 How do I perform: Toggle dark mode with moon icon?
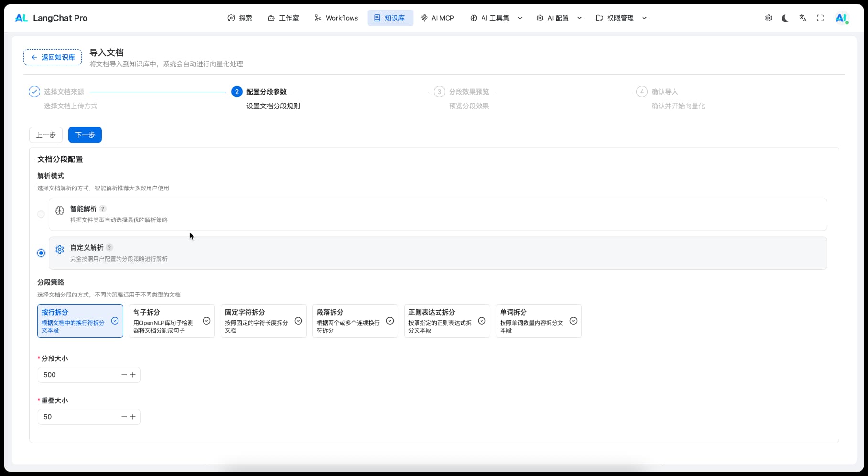point(785,18)
